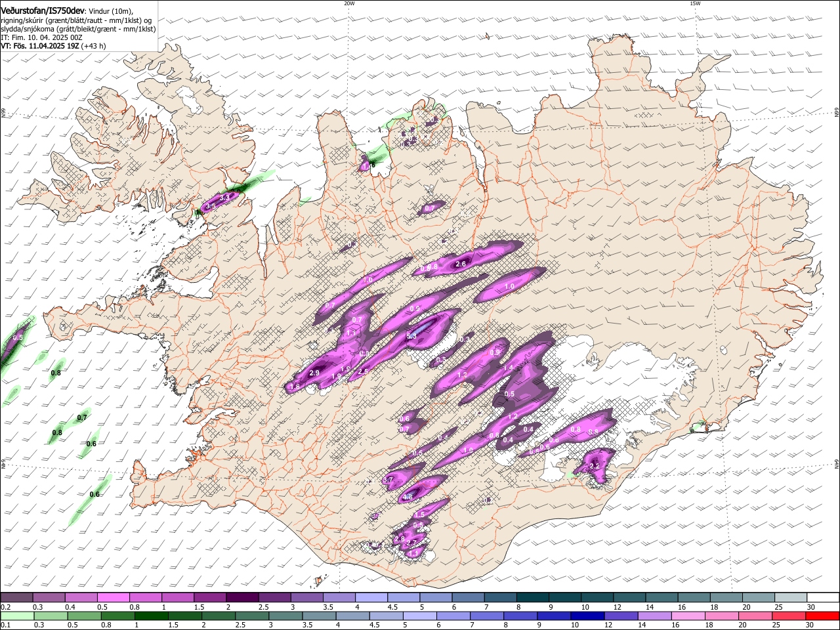Click the 2.2 value near the southeast glacier
Viewport: 840px width, 630px height.
click(595, 466)
